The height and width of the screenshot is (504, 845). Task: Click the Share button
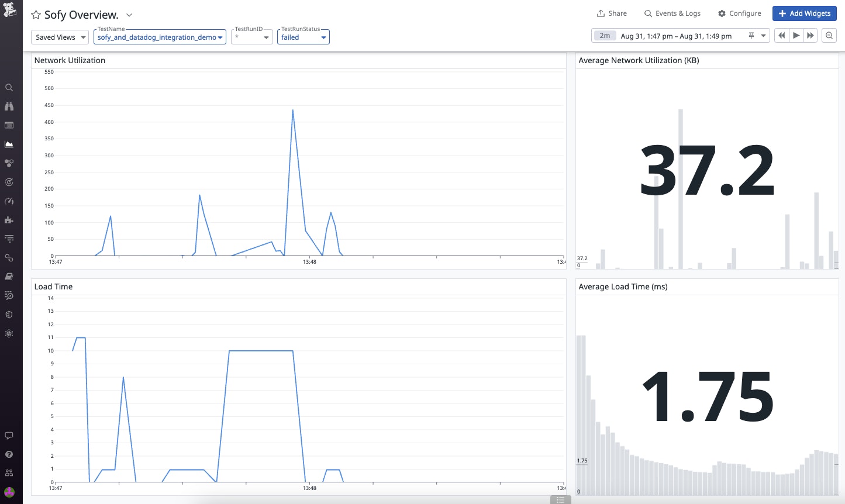(x=612, y=13)
